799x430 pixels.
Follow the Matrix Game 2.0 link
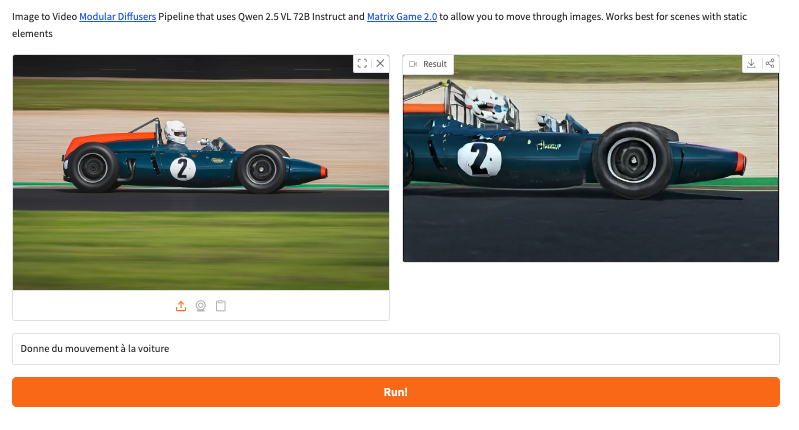(402, 16)
